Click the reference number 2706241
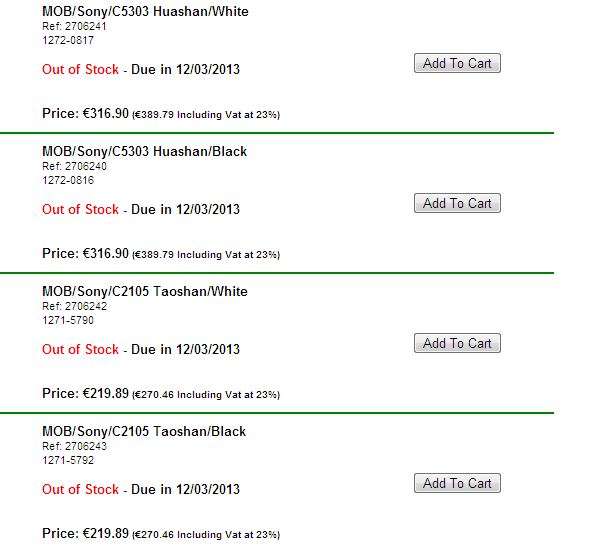The image size is (602, 545). click(x=86, y=26)
